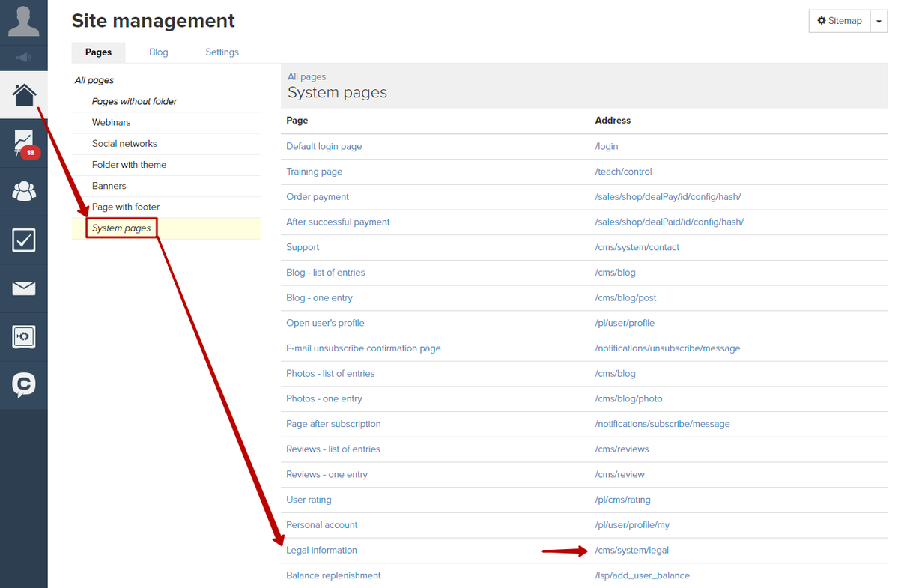
Task: Select All pages in folder tree
Action: pyautogui.click(x=94, y=80)
